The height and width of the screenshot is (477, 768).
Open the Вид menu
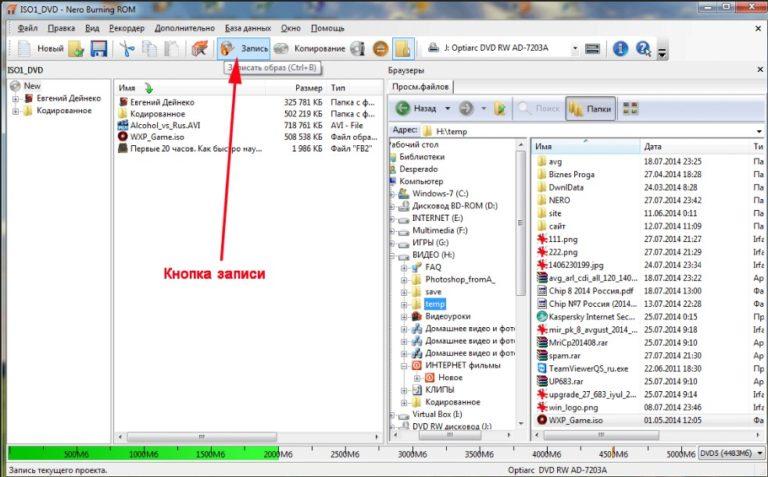(x=92, y=28)
